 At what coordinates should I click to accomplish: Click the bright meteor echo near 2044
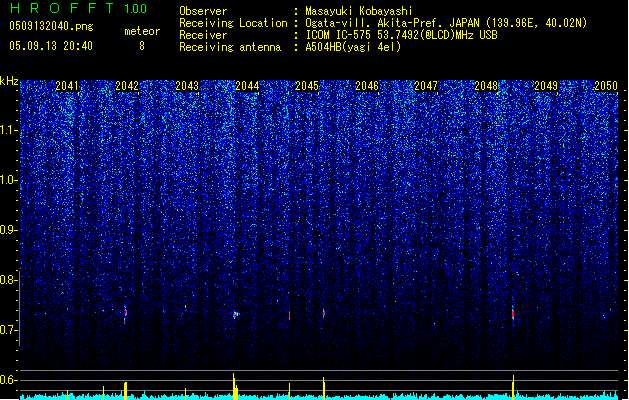click(x=236, y=314)
